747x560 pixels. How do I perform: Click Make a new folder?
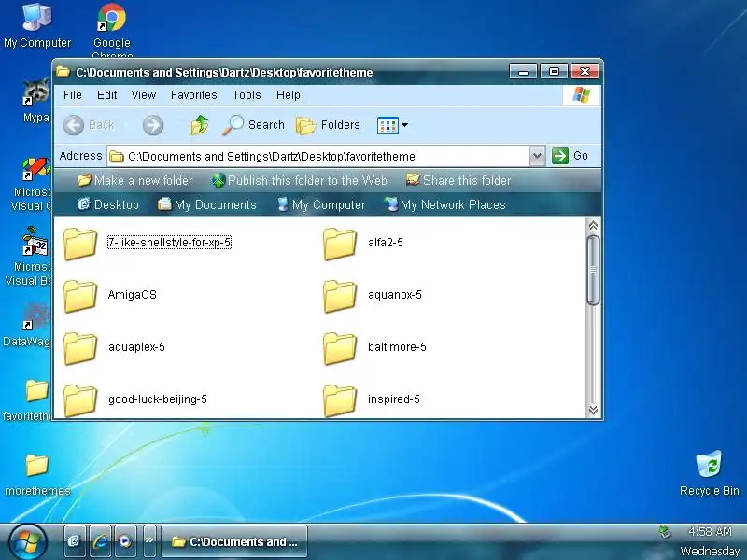pyautogui.click(x=135, y=180)
